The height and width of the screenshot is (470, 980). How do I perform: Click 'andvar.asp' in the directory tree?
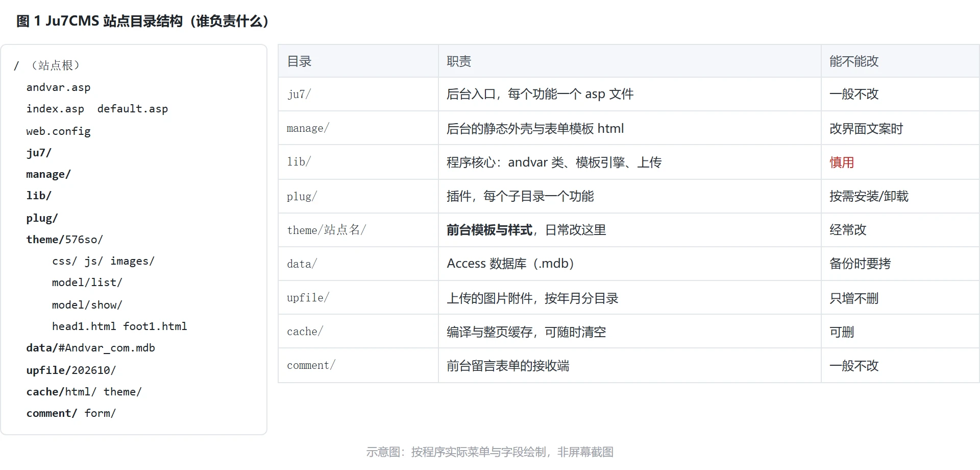[x=58, y=87]
